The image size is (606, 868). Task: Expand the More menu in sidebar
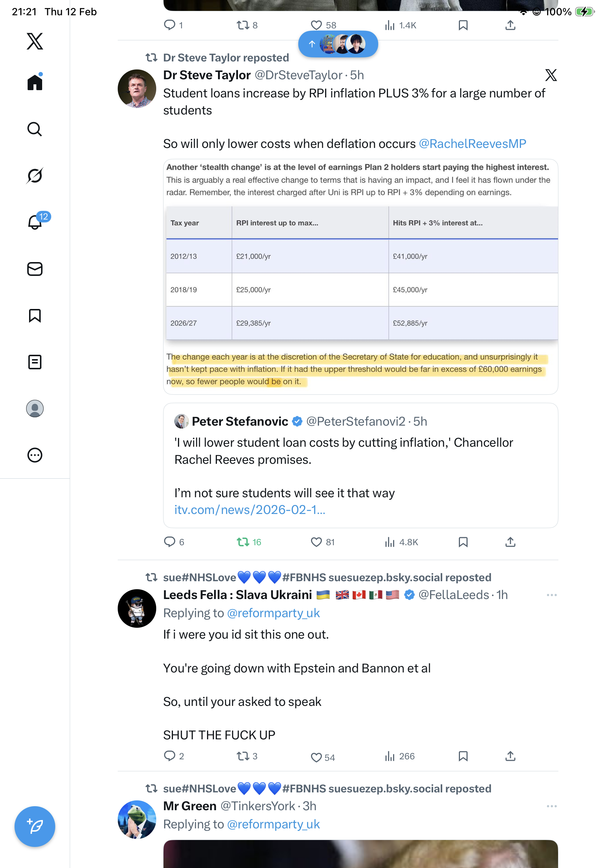tap(35, 455)
